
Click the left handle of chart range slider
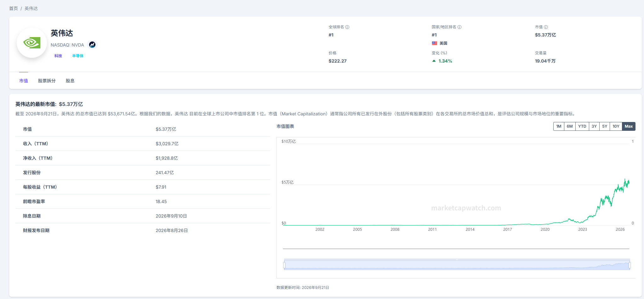point(284,265)
